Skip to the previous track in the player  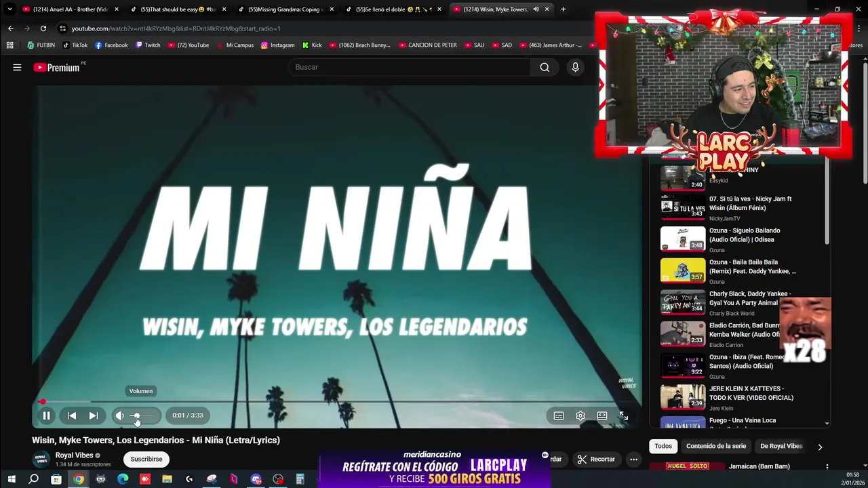pyautogui.click(x=72, y=415)
